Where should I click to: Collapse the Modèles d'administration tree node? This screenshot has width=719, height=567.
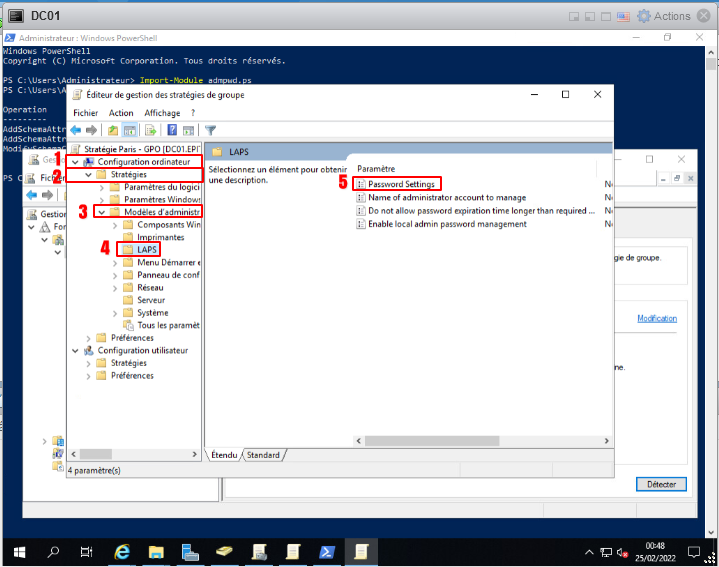[101, 212]
